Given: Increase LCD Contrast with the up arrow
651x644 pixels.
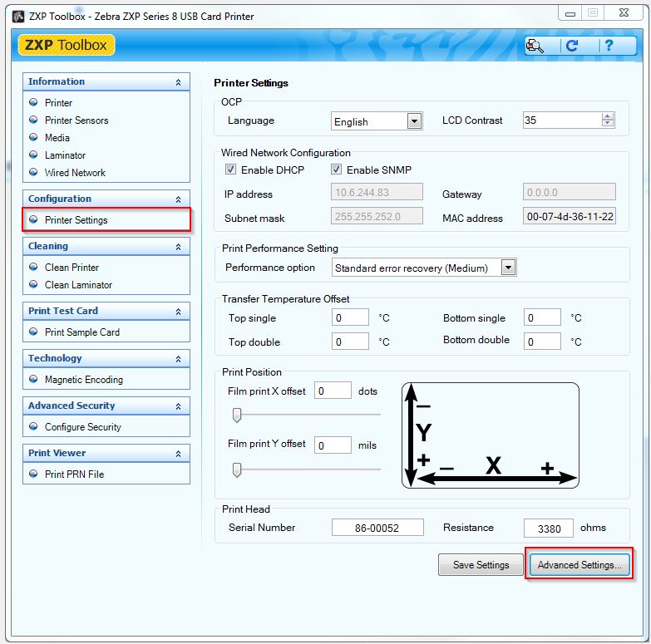Looking at the screenshot, I should click(608, 116).
